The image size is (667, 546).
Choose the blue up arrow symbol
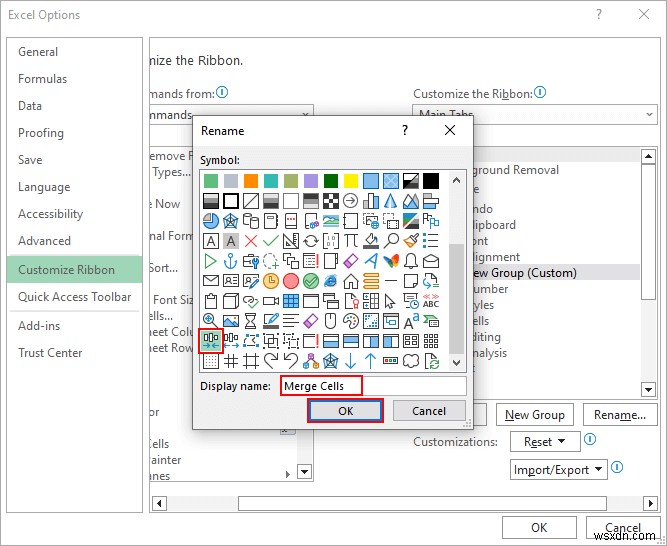coord(371,361)
